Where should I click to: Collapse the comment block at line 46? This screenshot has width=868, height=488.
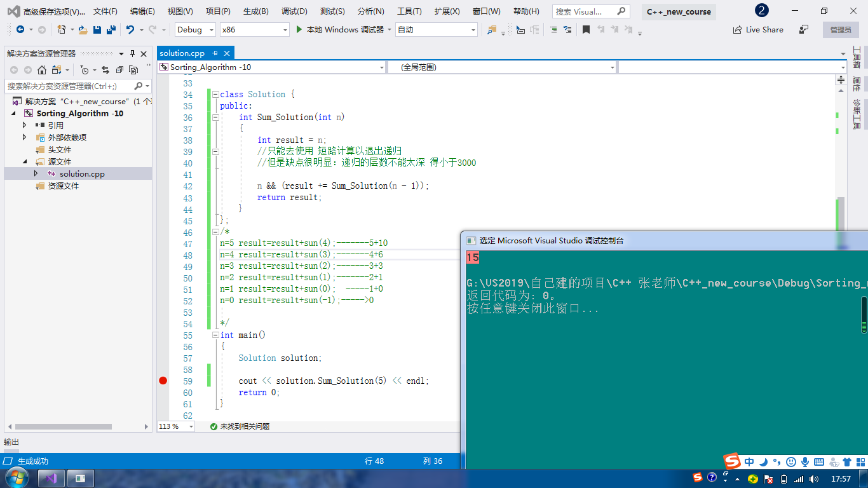click(x=215, y=231)
